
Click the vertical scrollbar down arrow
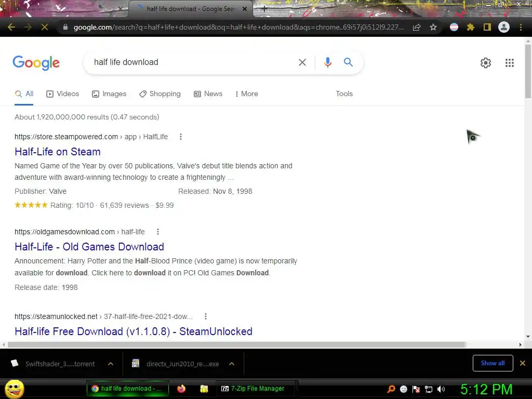[528, 337]
